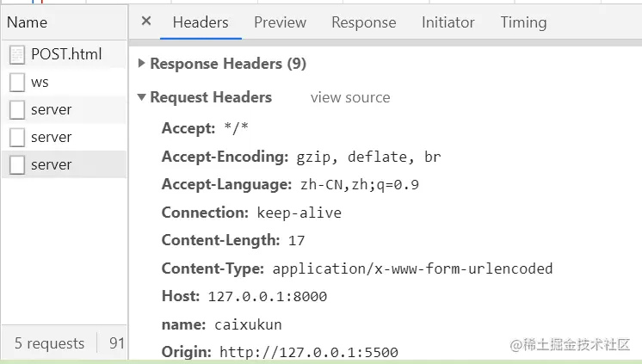Collapse the Request Headers section
The image size is (642, 364).
[142, 97]
